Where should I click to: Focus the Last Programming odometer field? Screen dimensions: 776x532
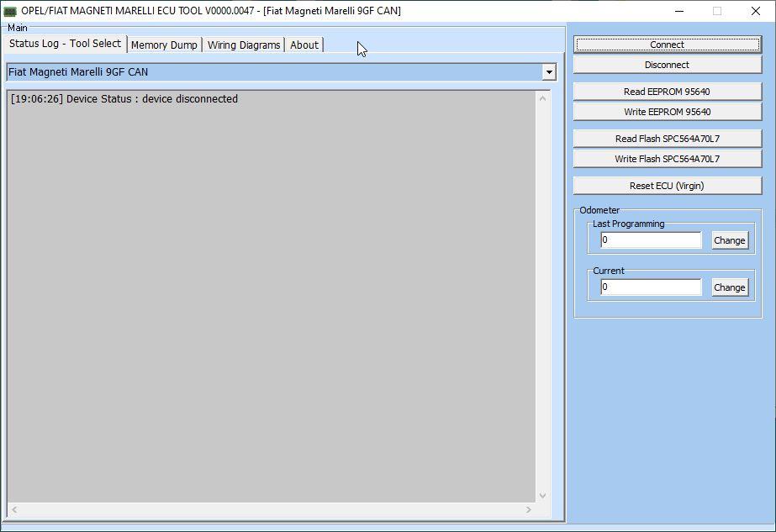coord(652,240)
